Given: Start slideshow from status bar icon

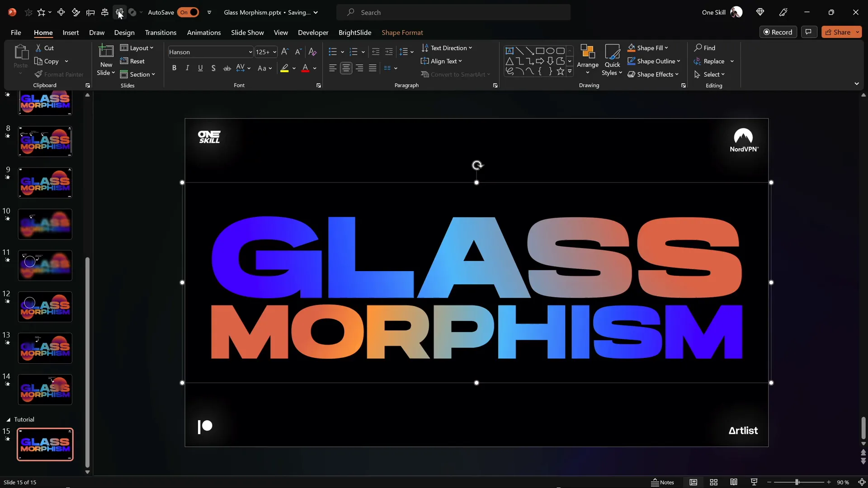Looking at the screenshot, I should [x=754, y=482].
